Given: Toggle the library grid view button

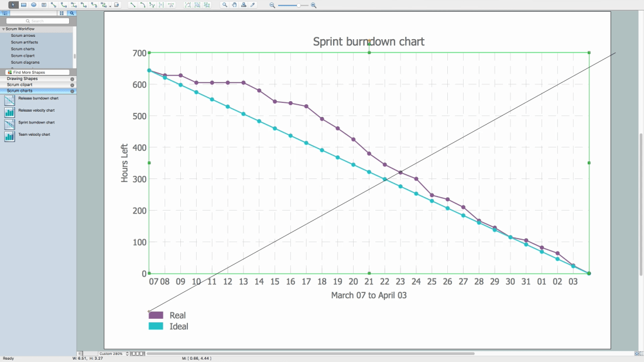Looking at the screenshot, I should point(61,13).
